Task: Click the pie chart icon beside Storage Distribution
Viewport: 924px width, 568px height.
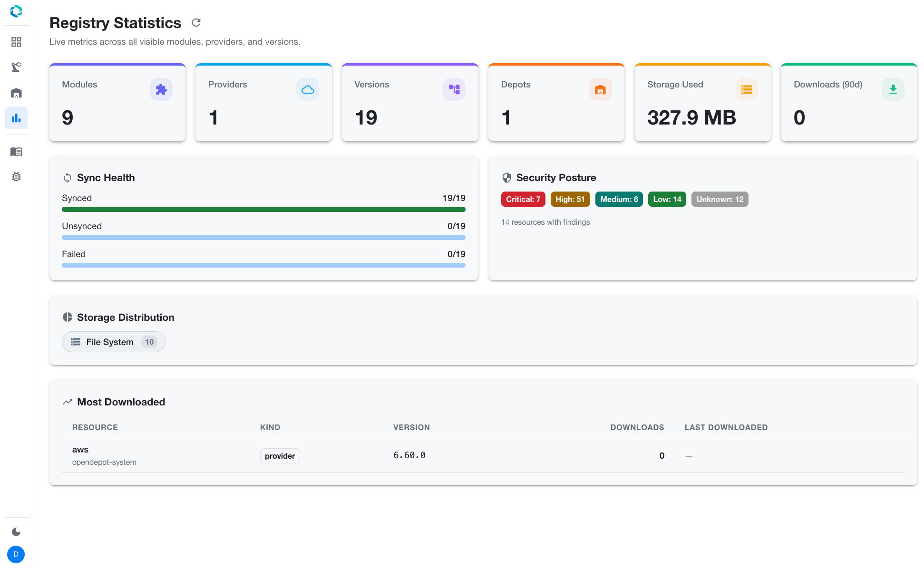Action: (x=68, y=317)
